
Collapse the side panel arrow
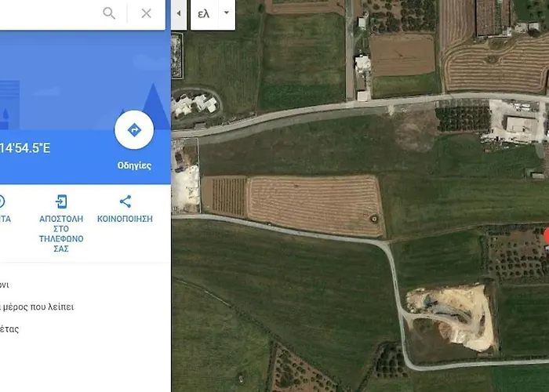coord(179,13)
